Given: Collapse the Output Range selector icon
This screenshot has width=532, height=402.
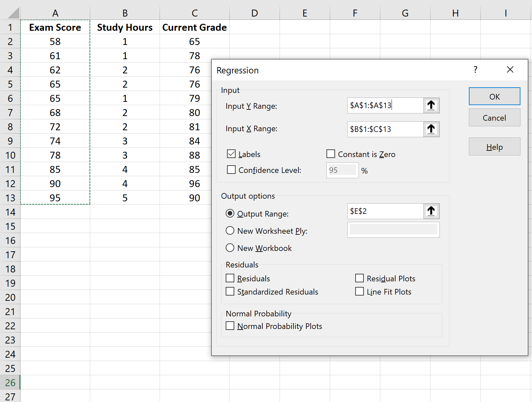Looking at the screenshot, I should [x=431, y=211].
